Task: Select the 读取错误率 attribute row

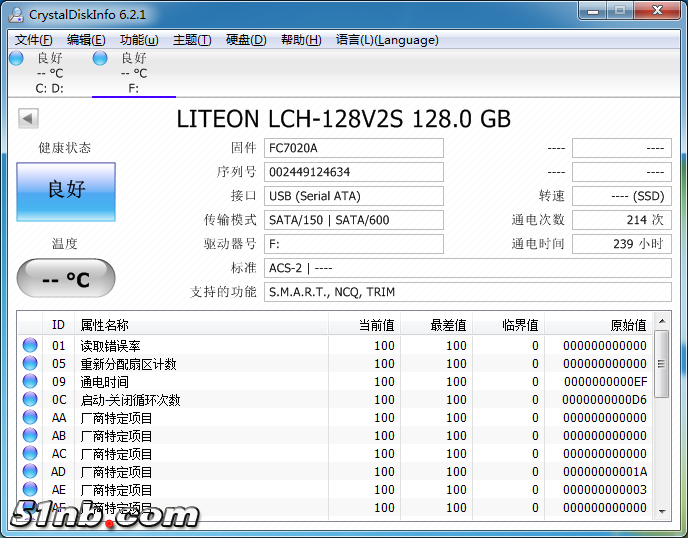Action: click(335, 345)
